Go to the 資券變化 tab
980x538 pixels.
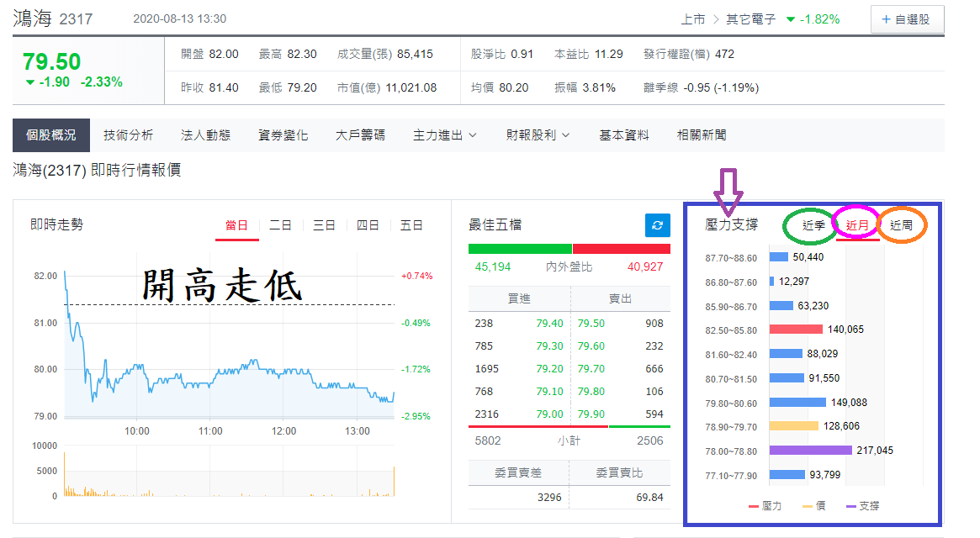[283, 135]
